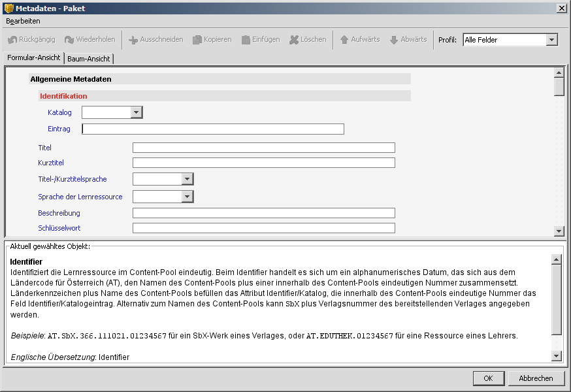Click the Titel label
Viewport: 571px width, 392px height.
[44, 148]
